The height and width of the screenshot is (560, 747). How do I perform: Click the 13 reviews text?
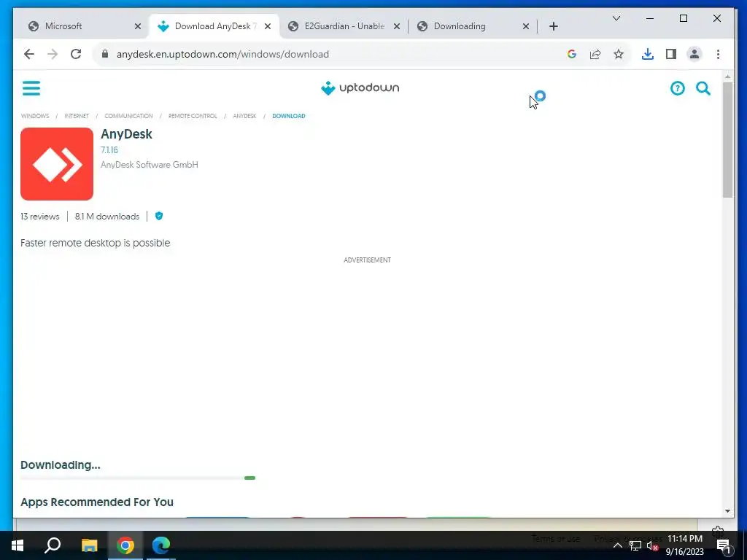(x=40, y=216)
